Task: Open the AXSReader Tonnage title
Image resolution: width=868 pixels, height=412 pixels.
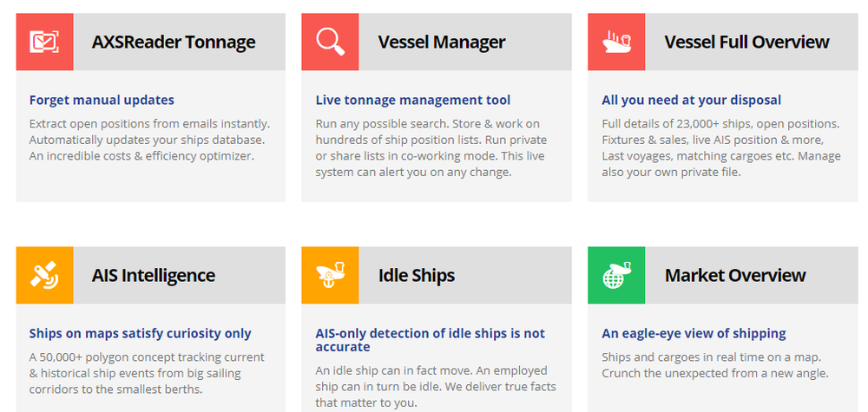Action: click(x=174, y=42)
